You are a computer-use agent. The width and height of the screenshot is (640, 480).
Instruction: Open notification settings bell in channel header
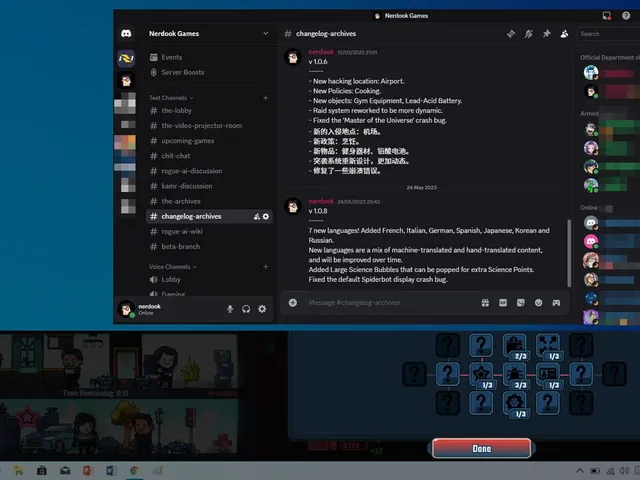pyautogui.click(x=529, y=34)
